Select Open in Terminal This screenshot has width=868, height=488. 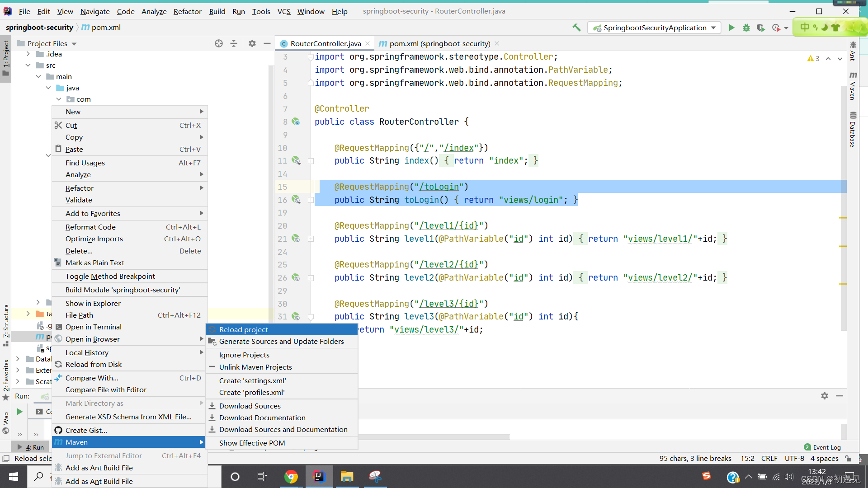pos(130,327)
